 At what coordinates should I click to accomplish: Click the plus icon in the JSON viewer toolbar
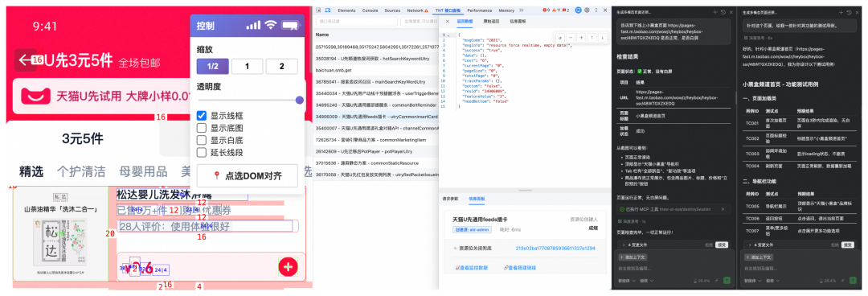pos(581,38)
